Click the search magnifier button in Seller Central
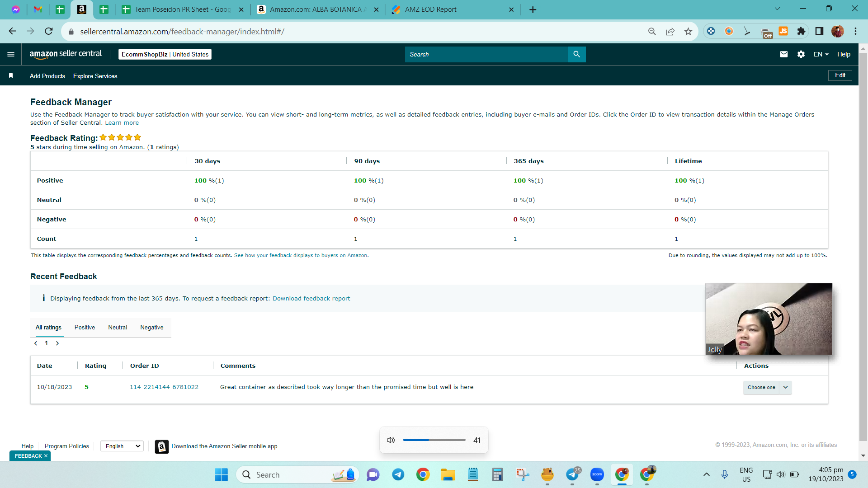This screenshot has width=868, height=488. point(576,54)
